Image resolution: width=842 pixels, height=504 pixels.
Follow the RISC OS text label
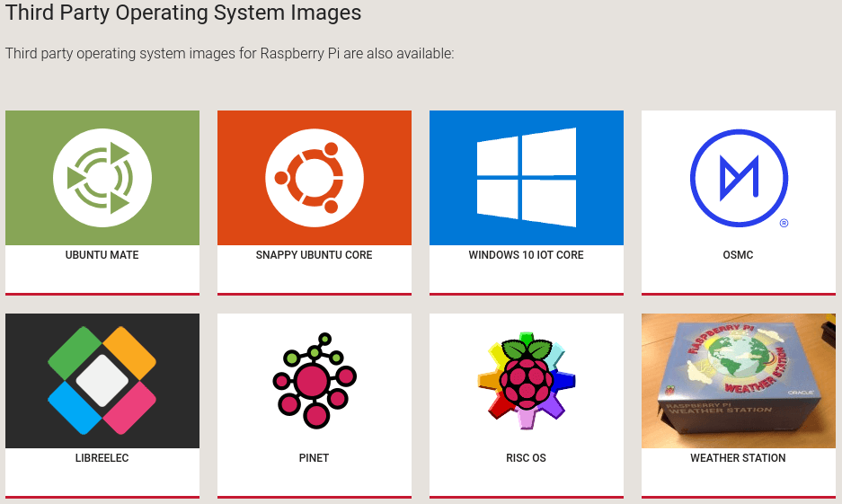pyautogui.click(x=527, y=458)
